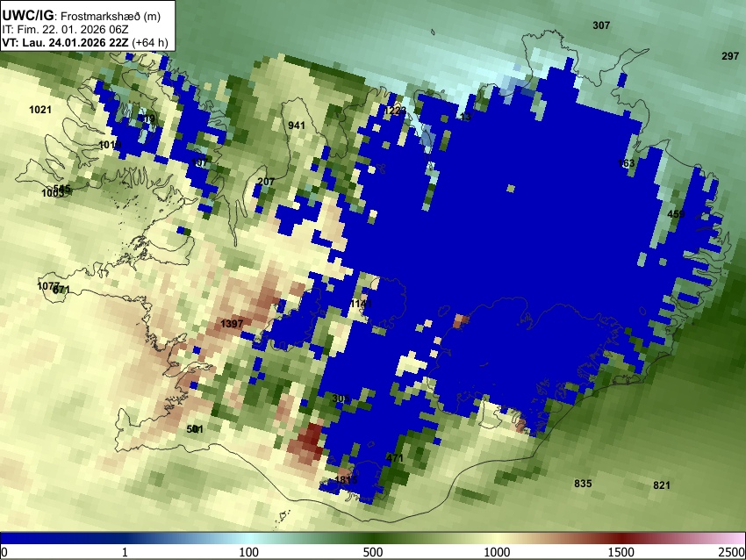This screenshot has height=560, width=746.
Task: Click the 471 label in the south
Action: coord(395,458)
